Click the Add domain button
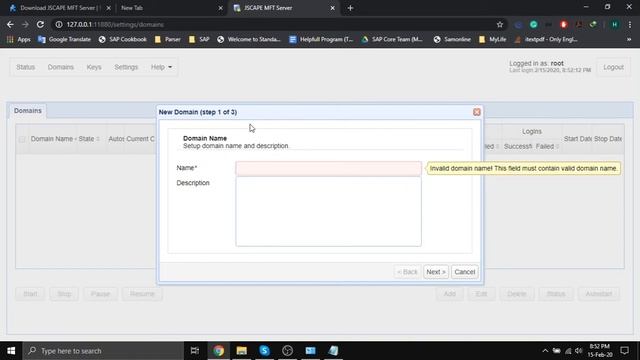 coord(449,294)
